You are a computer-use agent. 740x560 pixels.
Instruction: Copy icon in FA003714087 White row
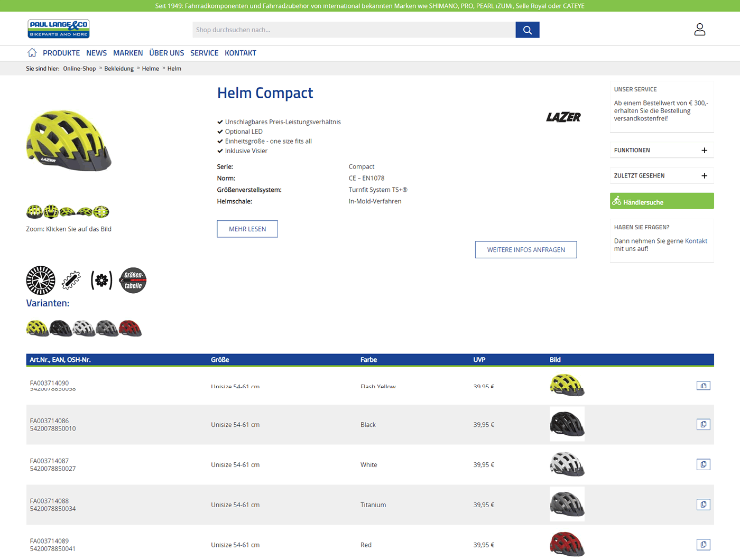(704, 464)
